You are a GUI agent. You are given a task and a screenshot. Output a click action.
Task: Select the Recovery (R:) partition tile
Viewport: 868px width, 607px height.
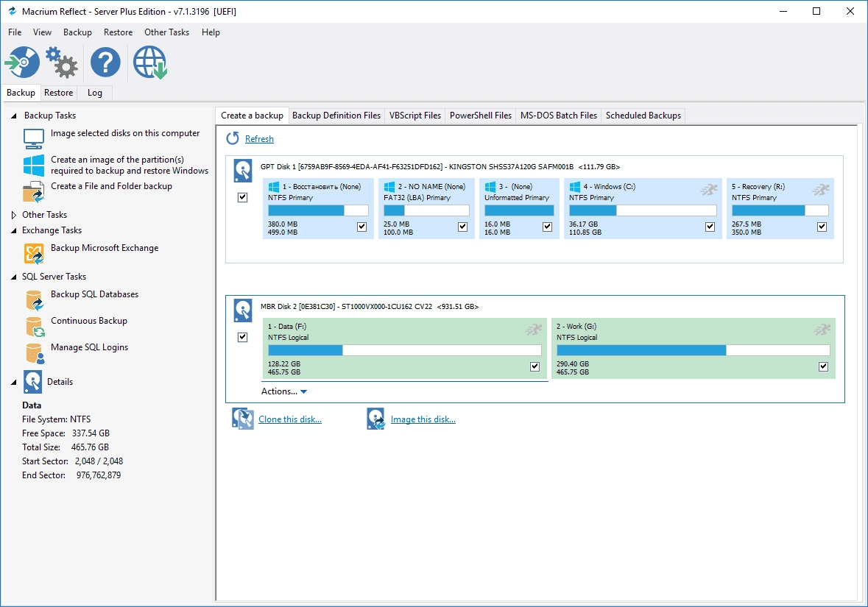tap(780, 208)
